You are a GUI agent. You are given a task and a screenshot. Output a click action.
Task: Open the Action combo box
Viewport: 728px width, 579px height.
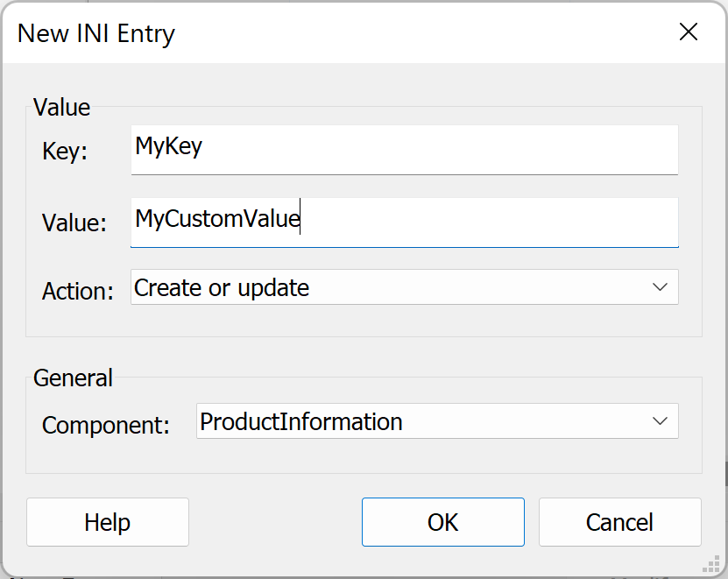point(405,287)
